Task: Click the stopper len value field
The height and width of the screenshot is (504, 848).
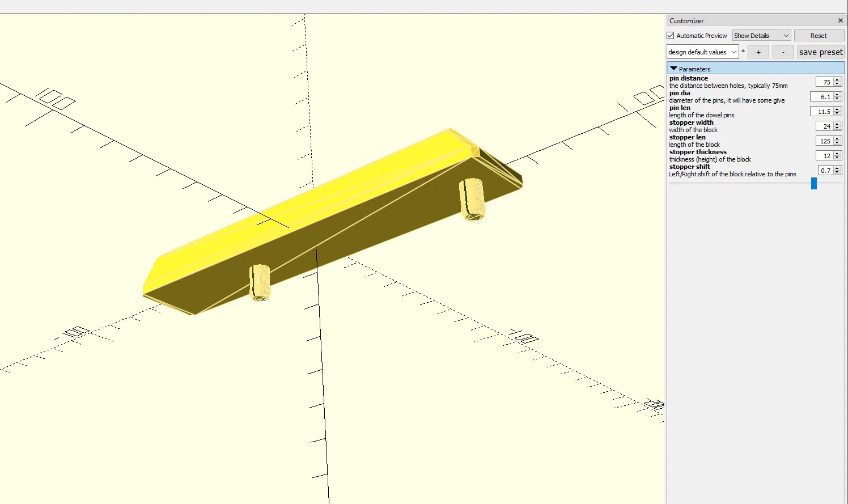Action: tap(824, 141)
